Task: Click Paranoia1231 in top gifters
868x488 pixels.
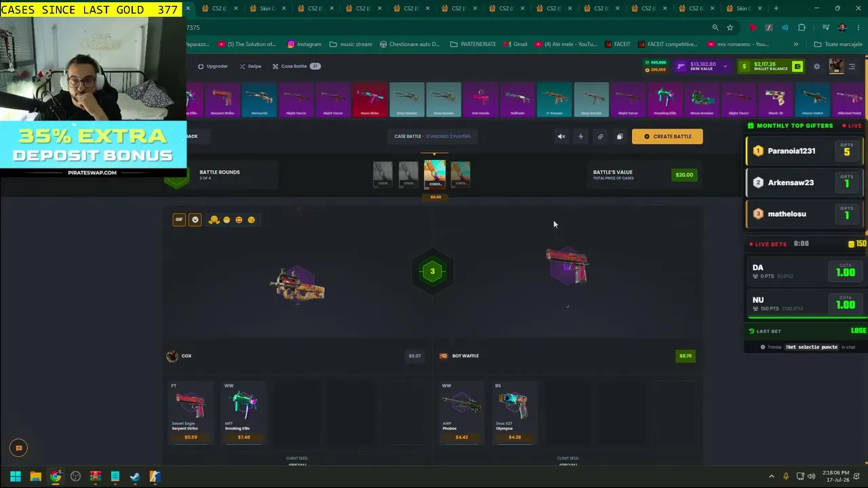Action: 804,151
